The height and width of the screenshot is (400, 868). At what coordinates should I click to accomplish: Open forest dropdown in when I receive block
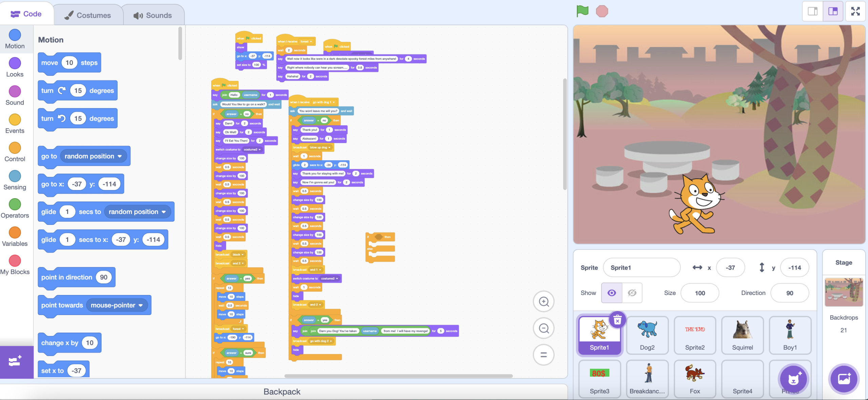pos(306,42)
